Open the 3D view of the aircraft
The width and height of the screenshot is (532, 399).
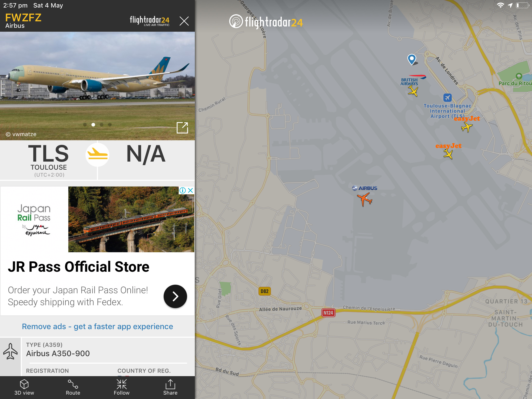click(24, 387)
